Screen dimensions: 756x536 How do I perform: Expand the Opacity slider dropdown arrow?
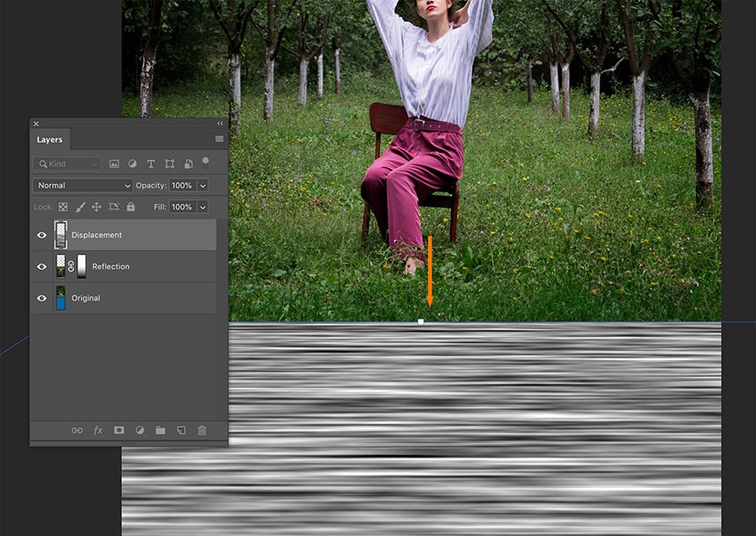coord(202,186)
